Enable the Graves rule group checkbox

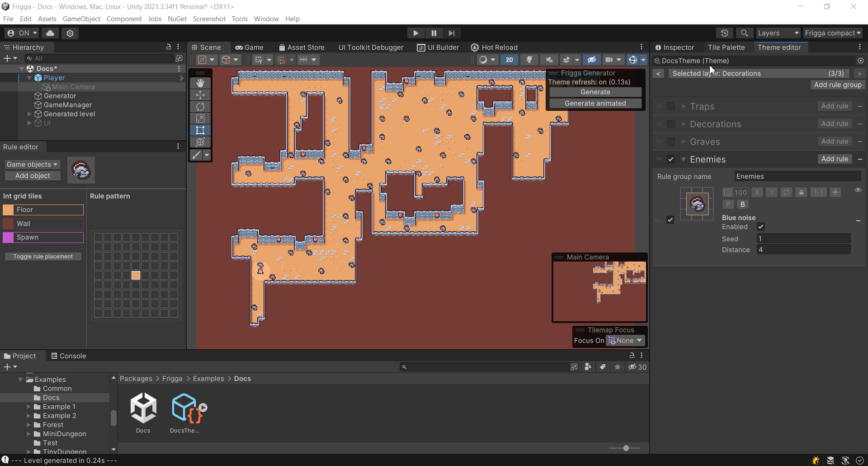click(671, 142)
